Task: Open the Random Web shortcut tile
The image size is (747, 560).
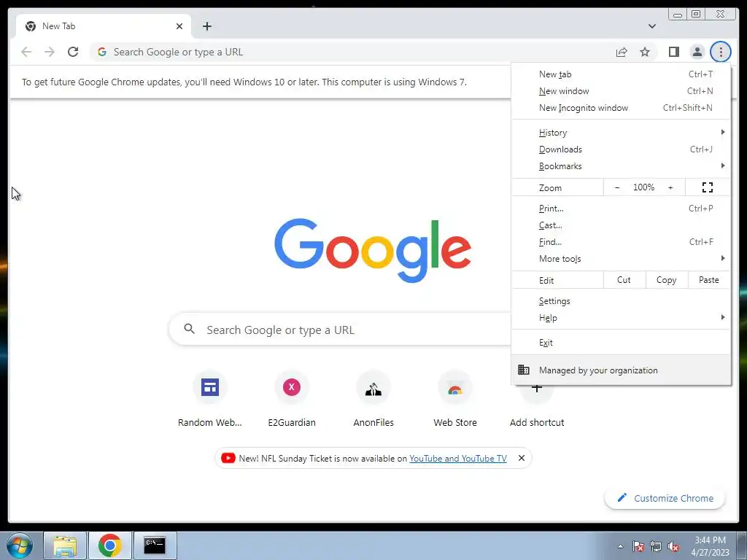Action: click(x=209, y=399)
